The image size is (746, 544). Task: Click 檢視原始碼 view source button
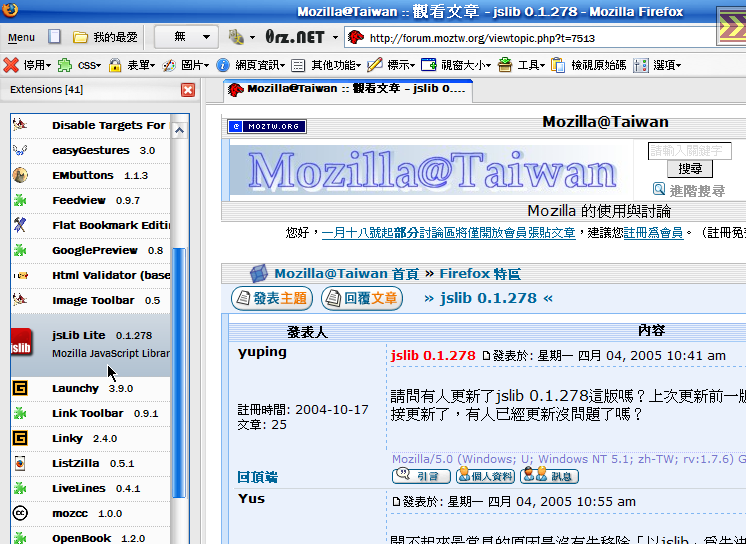pos(599,65)
